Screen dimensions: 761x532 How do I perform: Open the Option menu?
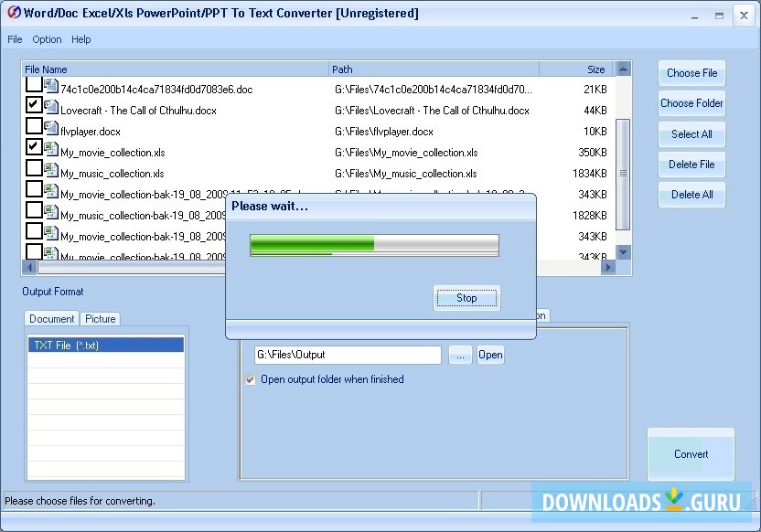pos(47,39)
